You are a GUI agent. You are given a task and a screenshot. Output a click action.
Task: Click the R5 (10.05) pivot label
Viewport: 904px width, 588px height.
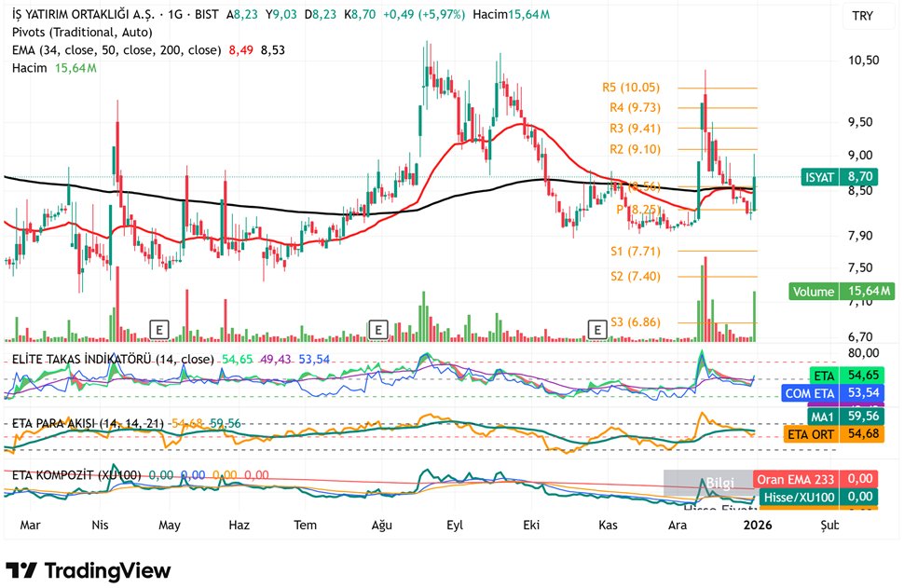(x=631, y=88)
